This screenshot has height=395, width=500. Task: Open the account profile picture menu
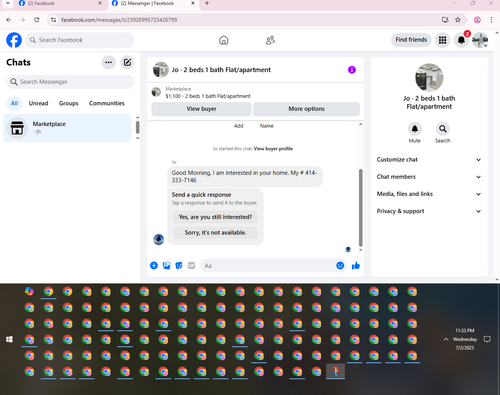(480, 40)
